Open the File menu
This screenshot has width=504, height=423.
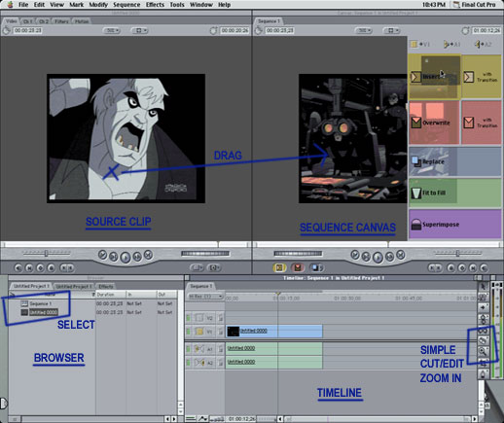(x=23, y=5)
